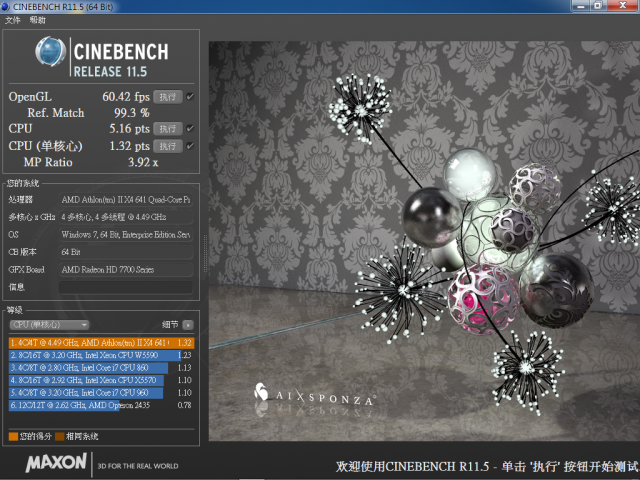Click the GFX Board AMD Radeon HD 7700 Series field

(x=126, y=269)
